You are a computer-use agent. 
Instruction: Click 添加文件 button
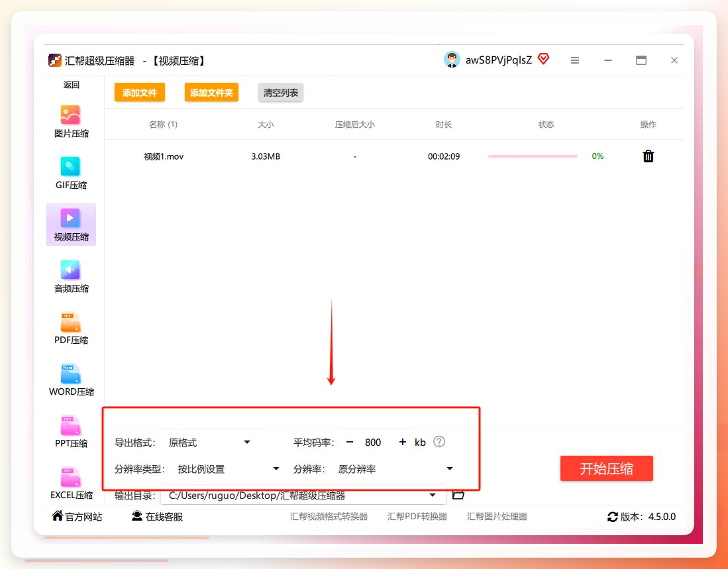(139, 93)
